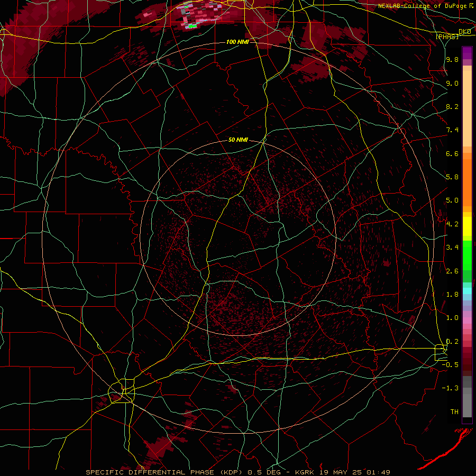Click the -0.5 value on the color scale
The image size is (476, 476).
(x=450, y=365)
